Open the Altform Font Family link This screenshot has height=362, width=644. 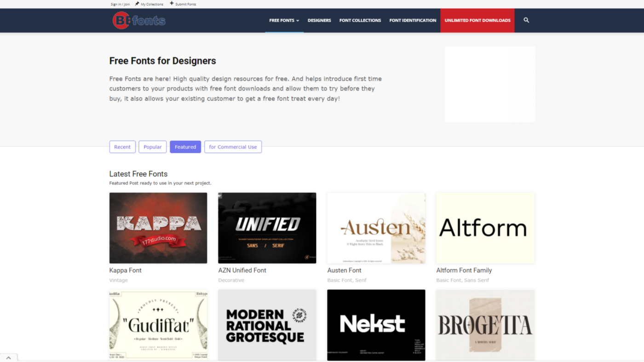click(464, 270)
